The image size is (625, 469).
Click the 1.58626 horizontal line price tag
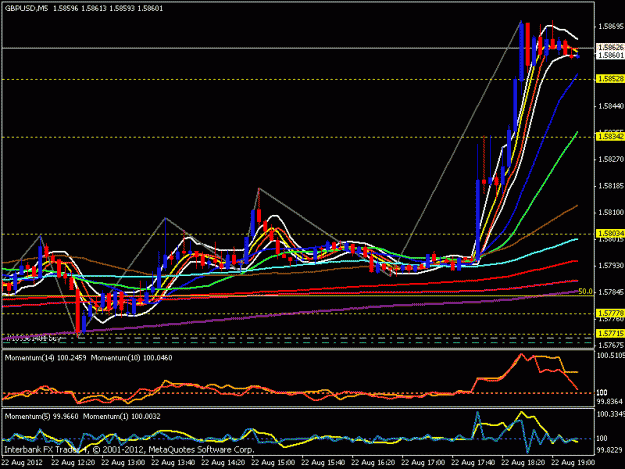coord(610,47)
